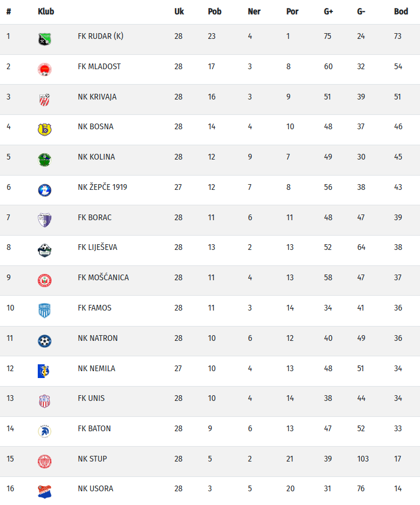Click the NK Bosna yellow badge

(x=44, y=129)
